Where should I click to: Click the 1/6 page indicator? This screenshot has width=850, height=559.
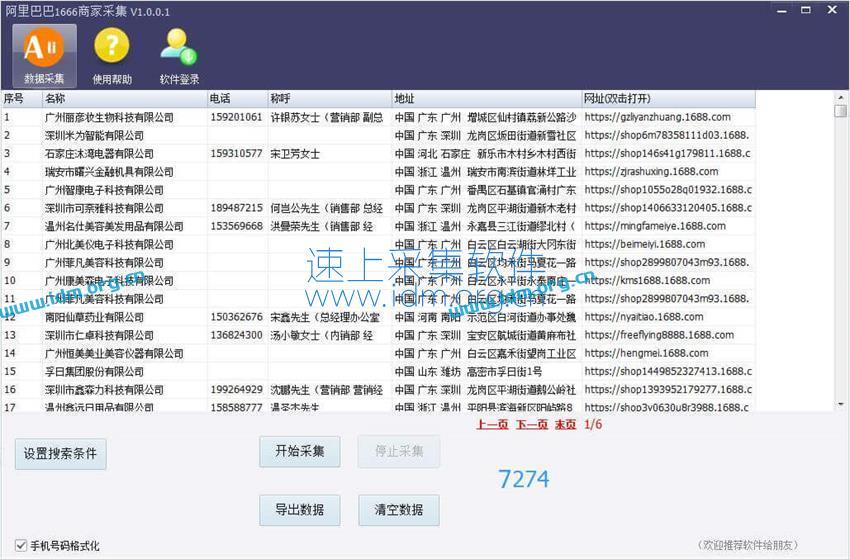tap(593, 425)
